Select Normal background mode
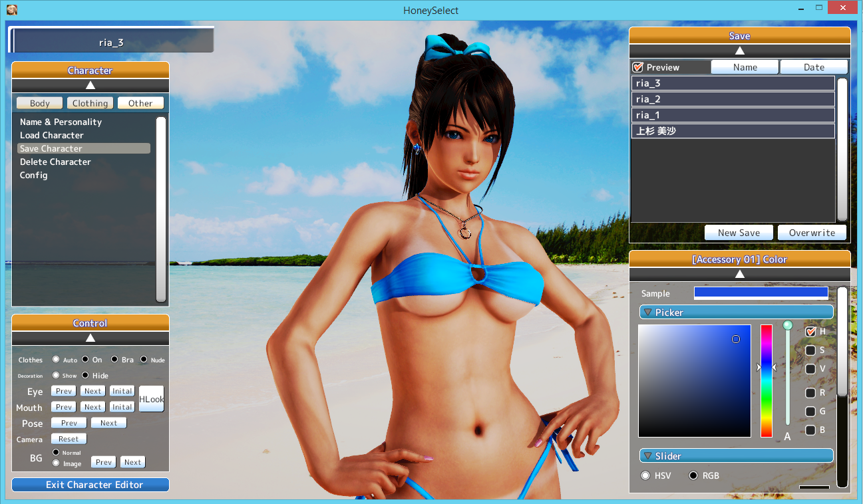 pyautogui.click(x=56, y=452)
